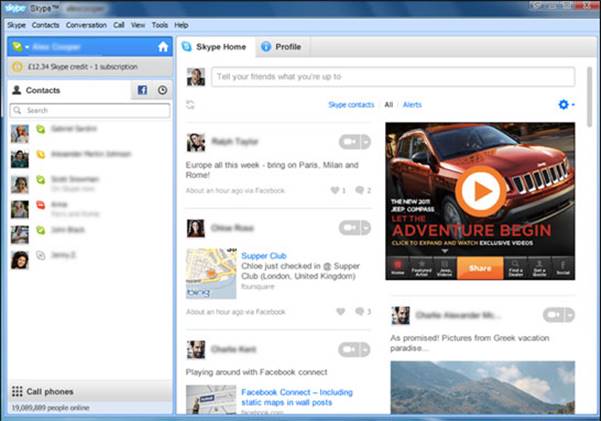Open the Greek vacation mountain photo
This screenshot has height=421, width=601.
483,387
